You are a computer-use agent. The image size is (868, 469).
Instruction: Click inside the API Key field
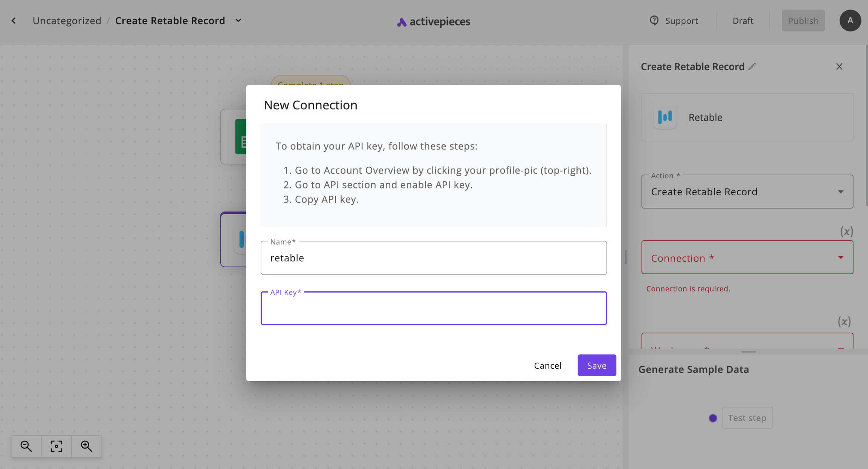coord(433,308)
